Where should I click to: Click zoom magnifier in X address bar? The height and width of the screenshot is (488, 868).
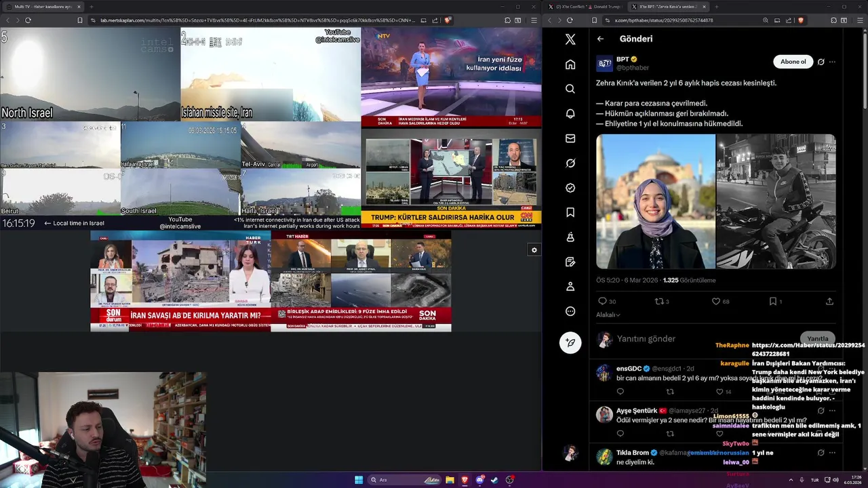point(766,20)
